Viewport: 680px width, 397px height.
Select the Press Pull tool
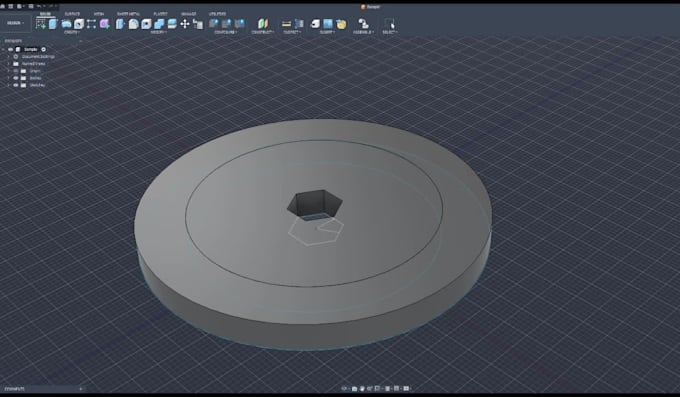coord(120,24)
